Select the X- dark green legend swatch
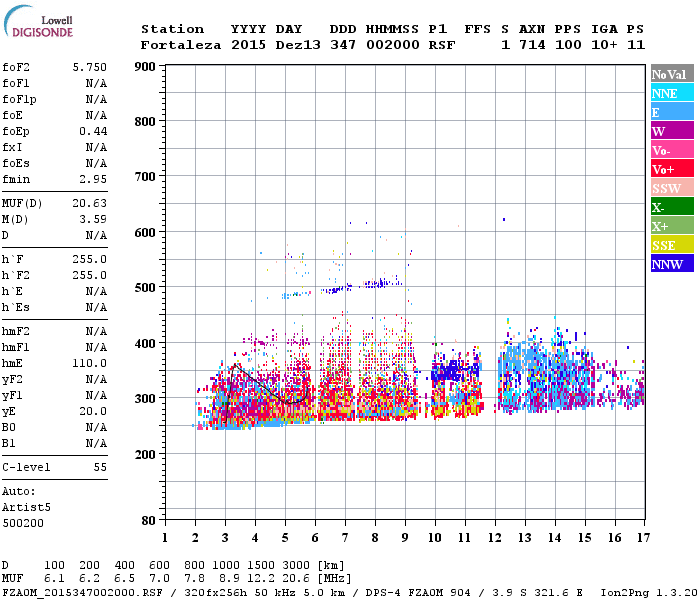This screenshot has height=600, width=700. coord(672,207)
